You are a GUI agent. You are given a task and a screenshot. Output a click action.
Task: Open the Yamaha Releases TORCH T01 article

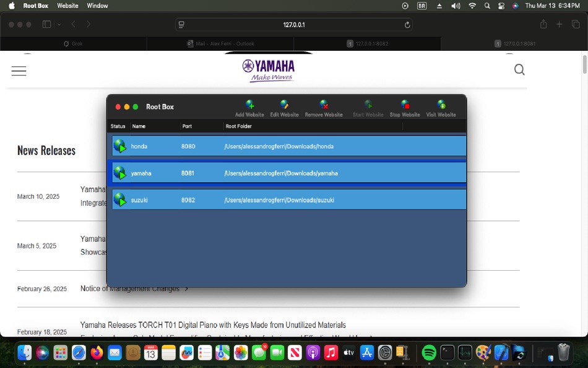pos(213,325)
